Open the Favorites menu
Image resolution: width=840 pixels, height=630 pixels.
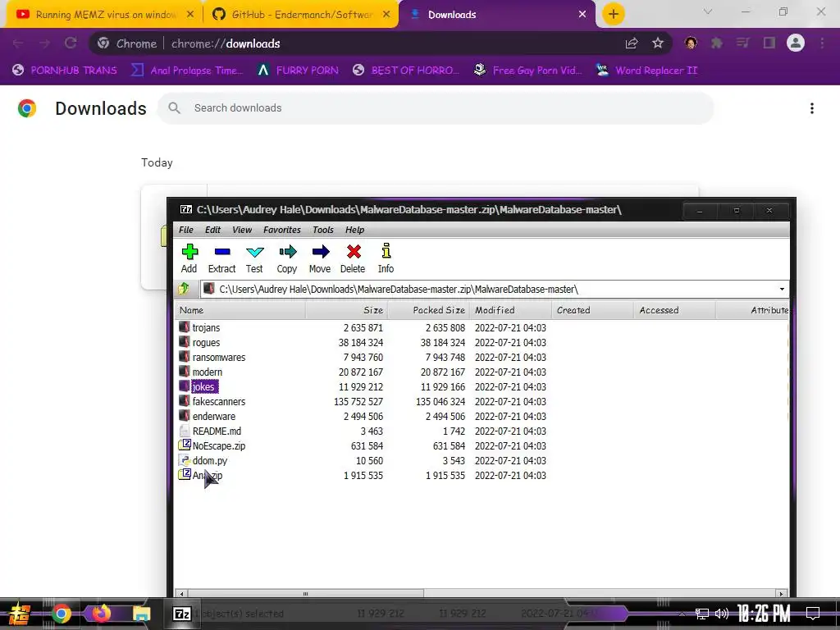(x=282, y=230)
